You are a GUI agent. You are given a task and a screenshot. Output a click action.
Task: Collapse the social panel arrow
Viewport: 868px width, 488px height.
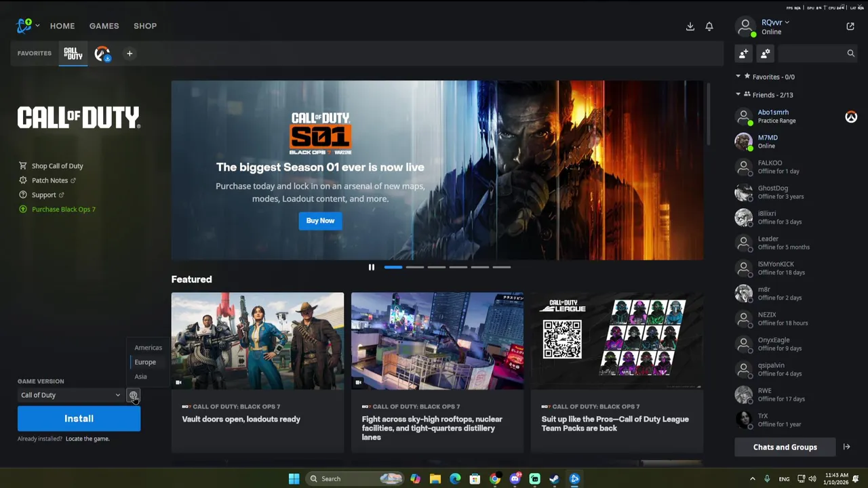[846, 447]
